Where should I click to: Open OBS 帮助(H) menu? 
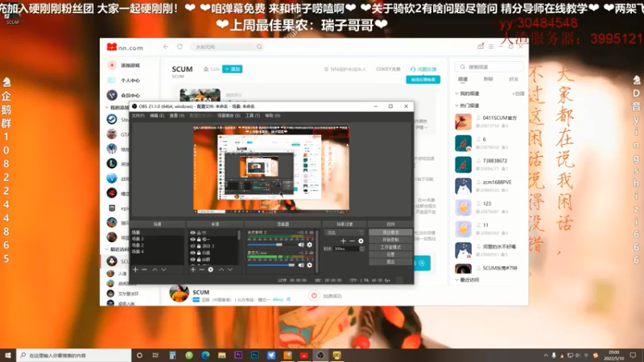pyautogui.click(x=273, y=116)
